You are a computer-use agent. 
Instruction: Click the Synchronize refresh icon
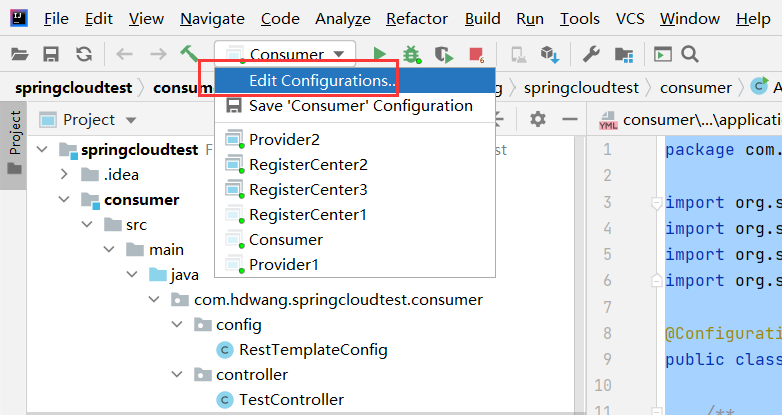coord(84,54)
